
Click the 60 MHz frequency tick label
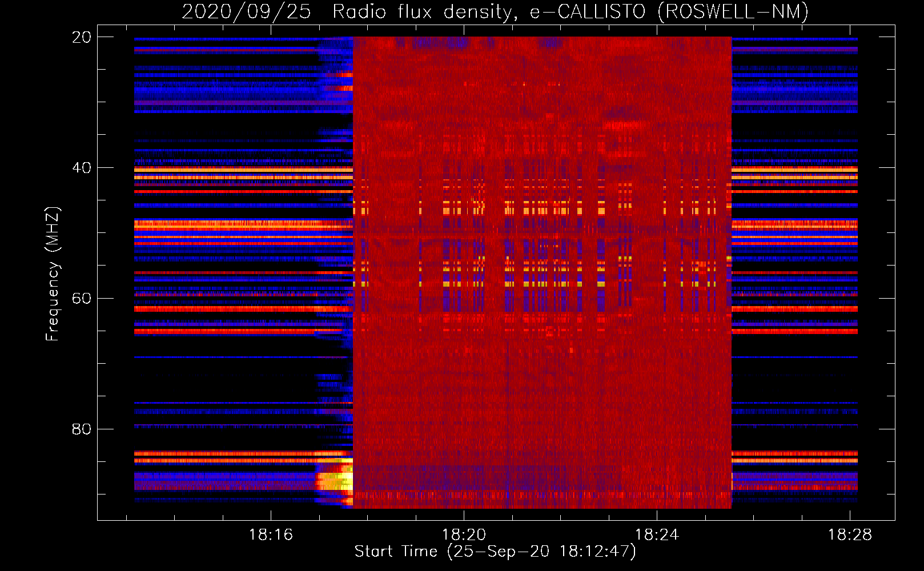tap(81, 299)
